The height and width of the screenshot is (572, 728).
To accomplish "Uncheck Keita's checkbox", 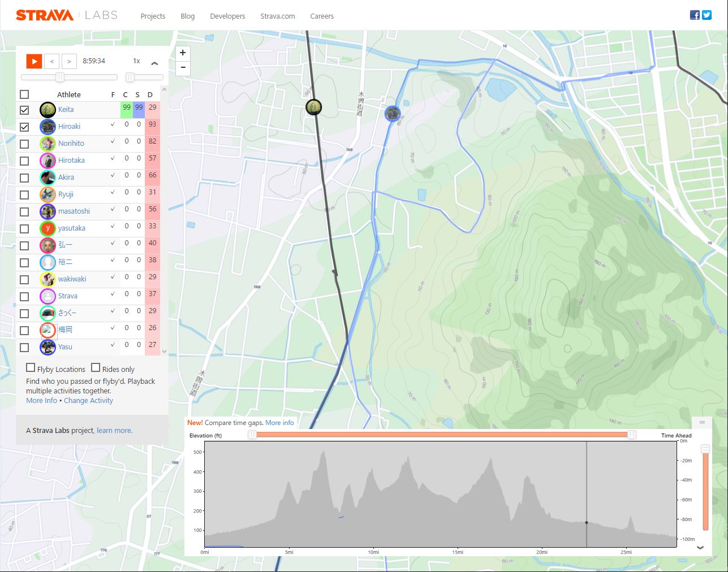I will pyautogui.click(x=24, y=110).
